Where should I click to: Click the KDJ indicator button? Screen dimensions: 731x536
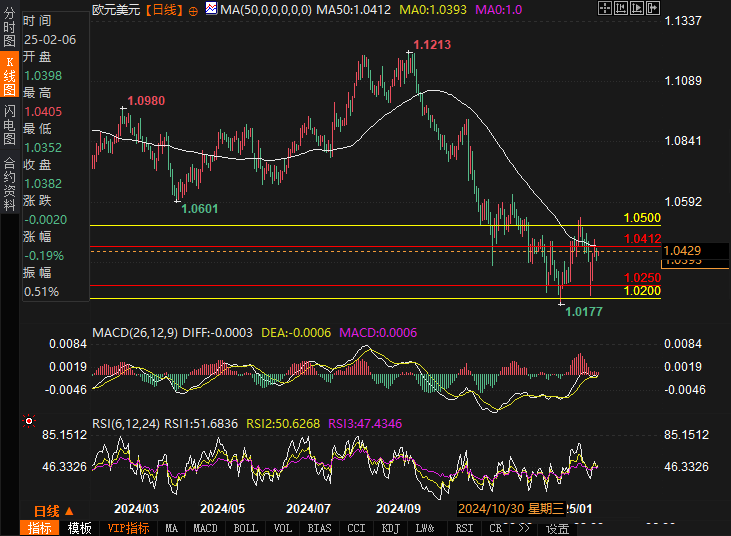pos(390,528)
